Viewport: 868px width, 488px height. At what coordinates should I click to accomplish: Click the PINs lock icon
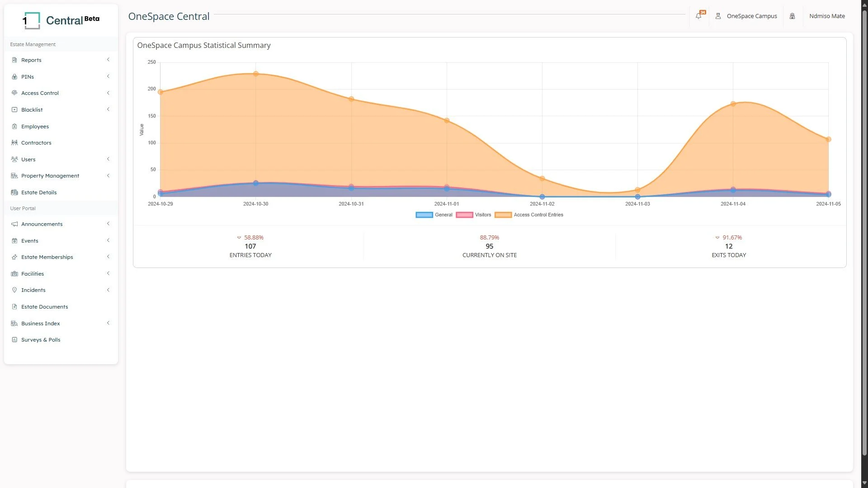pos(14,77)
